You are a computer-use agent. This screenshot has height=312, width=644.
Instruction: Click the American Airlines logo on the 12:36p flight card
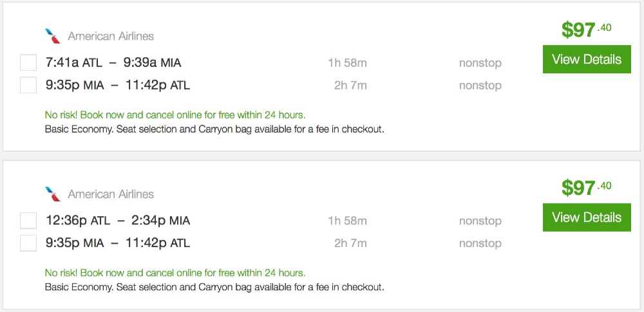(52, 194)
